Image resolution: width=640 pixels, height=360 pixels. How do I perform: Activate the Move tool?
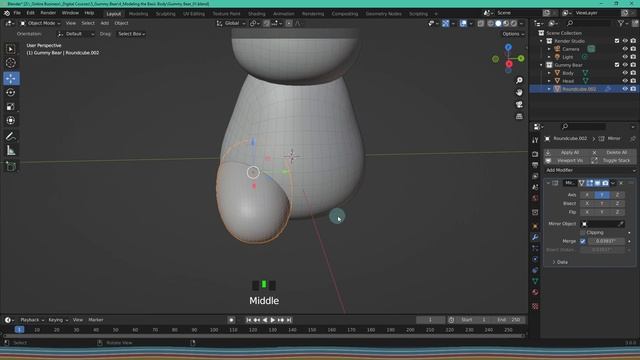pyautogui.click(x=11, y=78)
